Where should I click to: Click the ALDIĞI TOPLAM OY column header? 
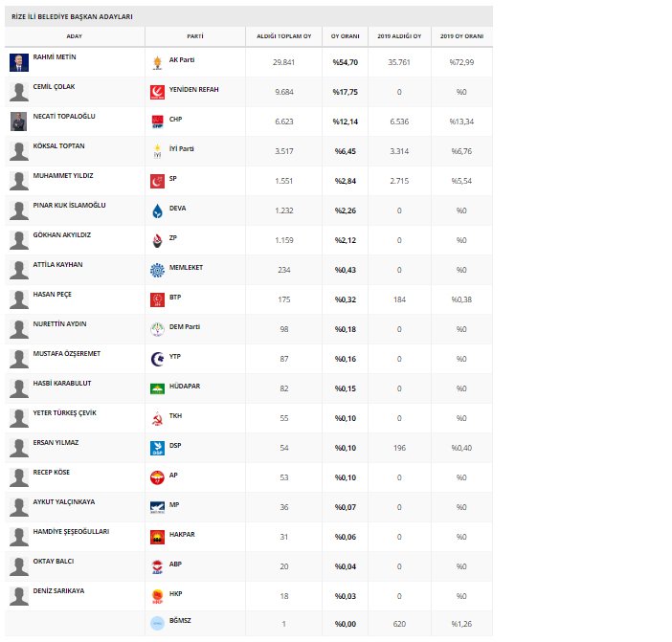point(283,35)
